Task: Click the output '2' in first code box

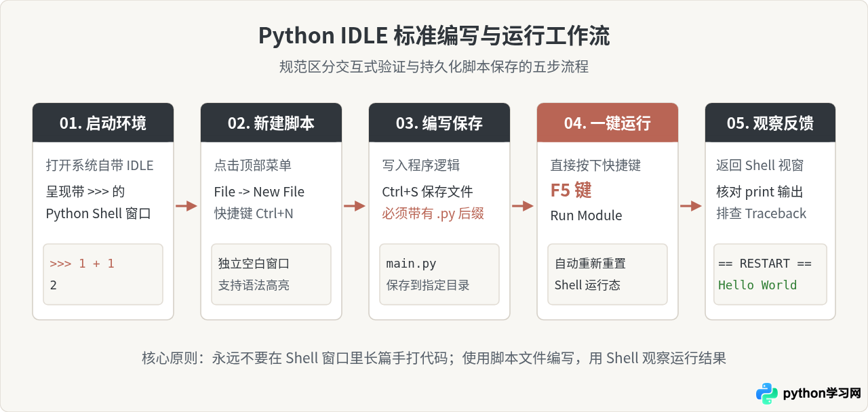Action: pos(54,285)
